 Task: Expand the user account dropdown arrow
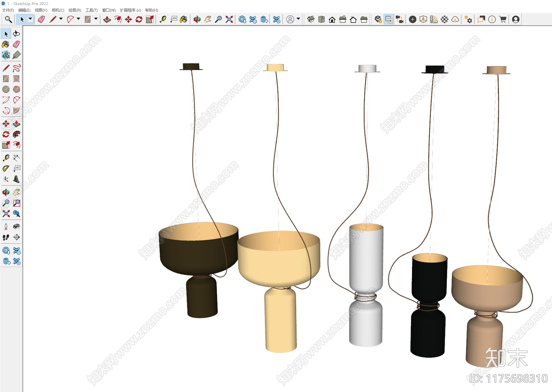click(x=298, y=19)
